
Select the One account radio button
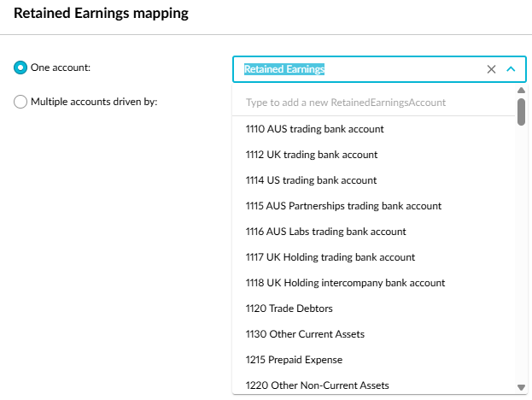(x=20, y=68)
